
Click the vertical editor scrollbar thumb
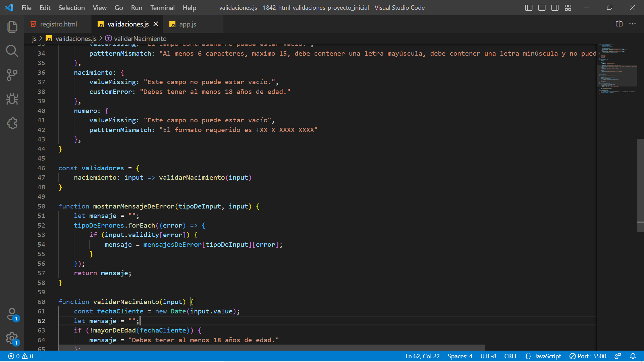pos(640,185)
